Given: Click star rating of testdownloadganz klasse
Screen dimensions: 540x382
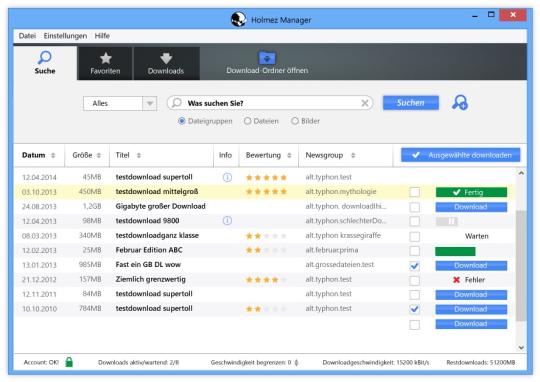Looking at the screenshot, I should (266, 236).
